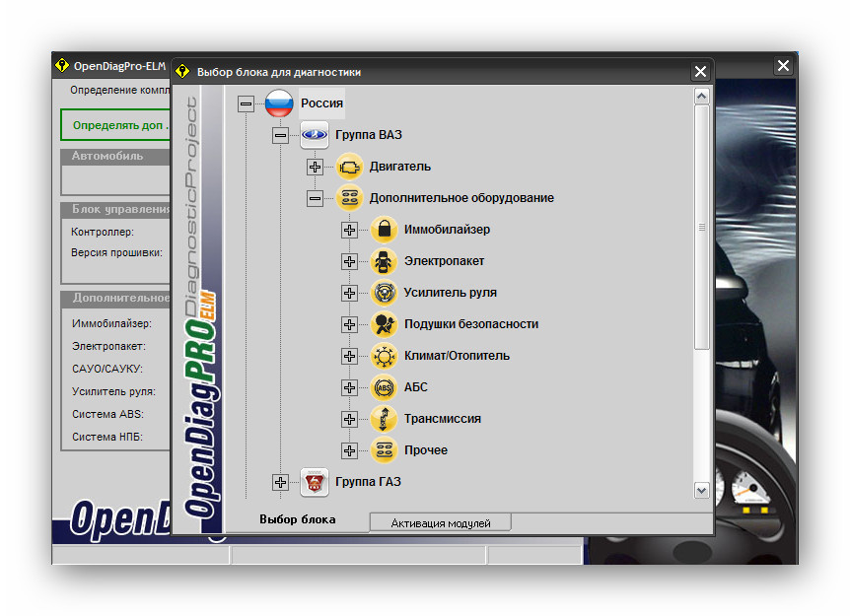Screen dimensions: 850x616
Task: Click the АБС brake icon
Action: [x=384, y=387]
